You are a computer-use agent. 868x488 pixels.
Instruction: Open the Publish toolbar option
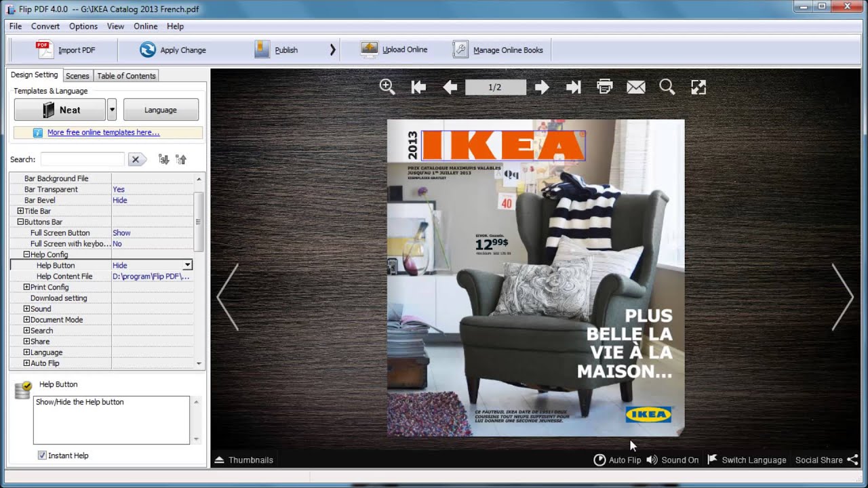(276, 49)
